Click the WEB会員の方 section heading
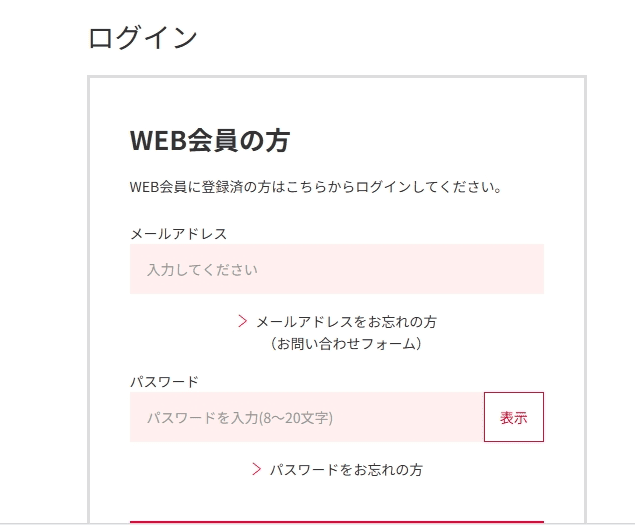635x525 pixels. pyautogui.click(x=210, y=141)
